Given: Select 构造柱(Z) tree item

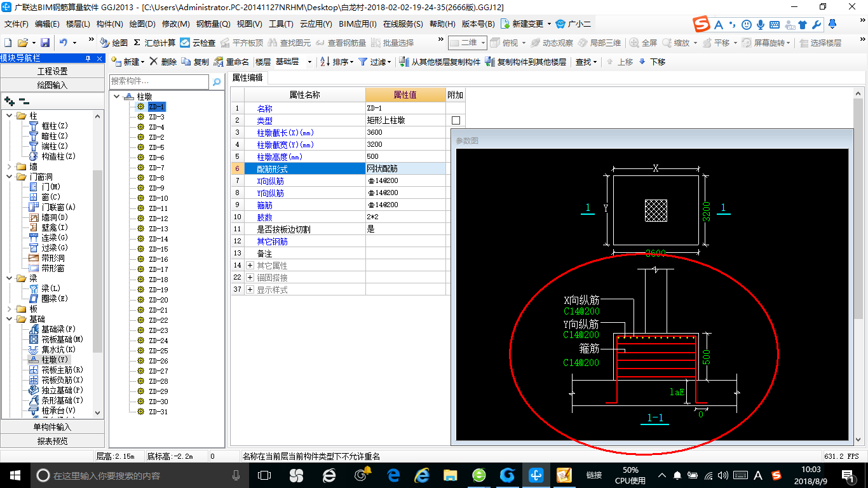Looking at the screenshot, I should point(58,156).
